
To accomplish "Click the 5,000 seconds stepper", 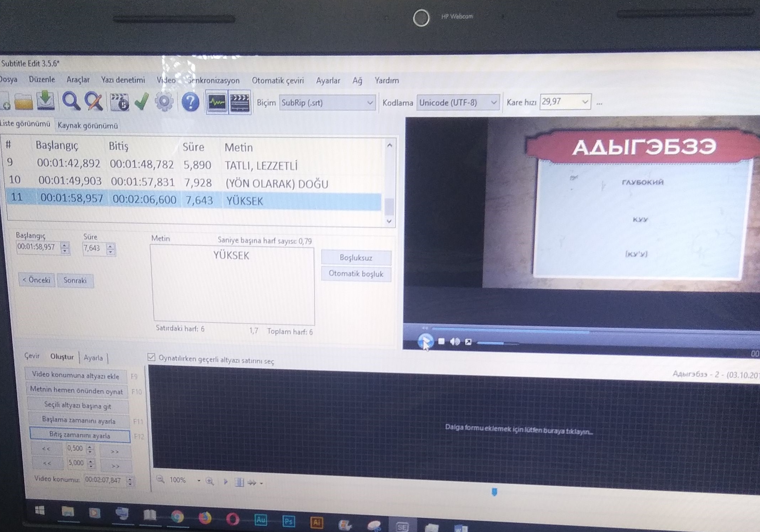I will pos(91,463).
